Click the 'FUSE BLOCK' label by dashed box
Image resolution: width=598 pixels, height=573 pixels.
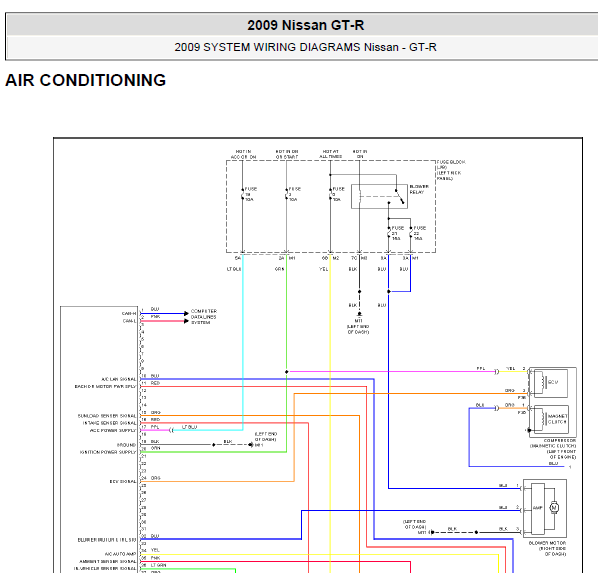click(x=451, y=162)
